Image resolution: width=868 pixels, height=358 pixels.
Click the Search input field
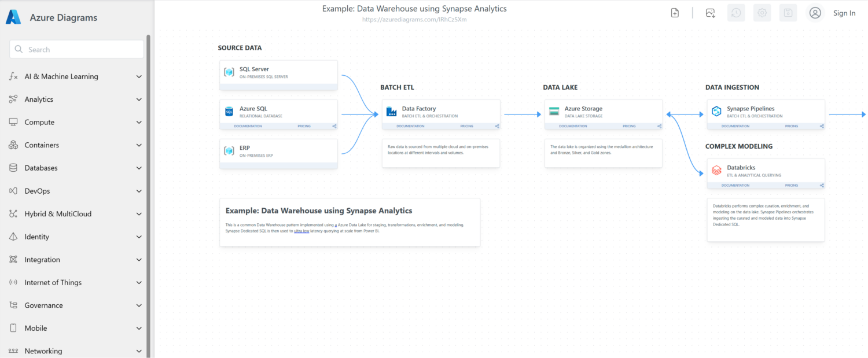76,49
